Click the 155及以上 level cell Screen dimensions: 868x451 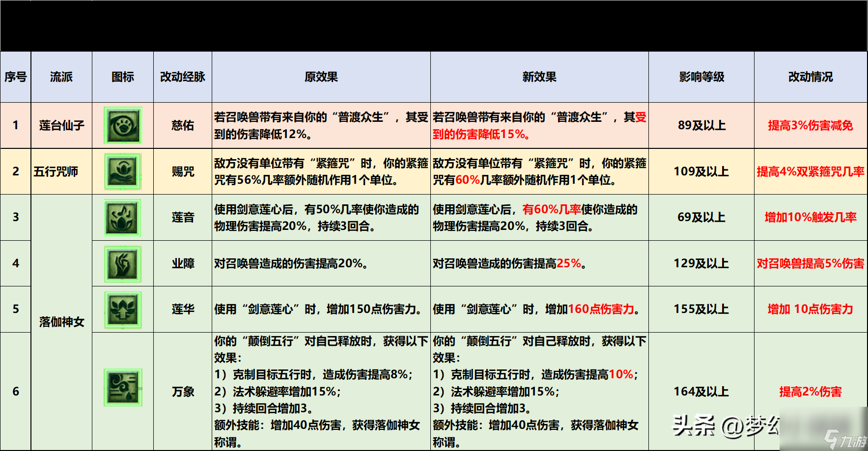pos(701,309)
